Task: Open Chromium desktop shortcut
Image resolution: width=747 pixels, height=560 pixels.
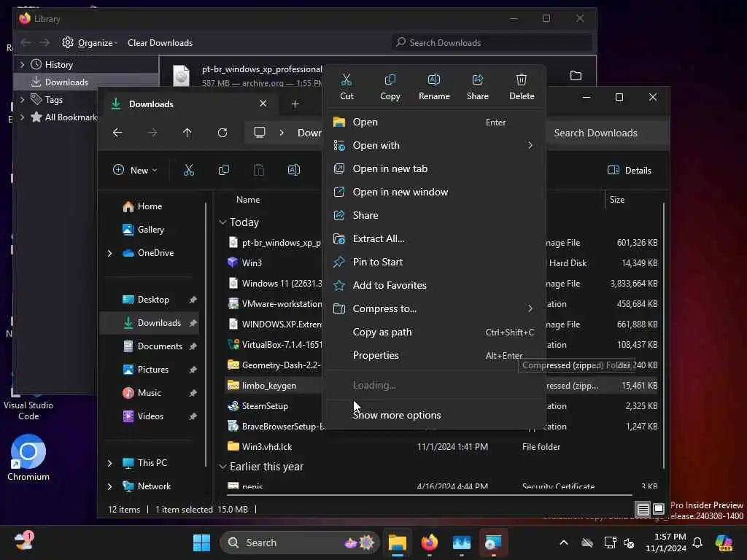Action: click(28, 457)
